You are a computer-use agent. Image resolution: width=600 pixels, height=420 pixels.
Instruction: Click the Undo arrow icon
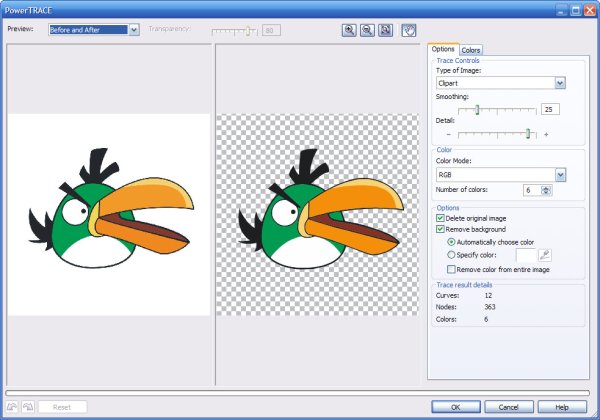[x=12, y=407]
